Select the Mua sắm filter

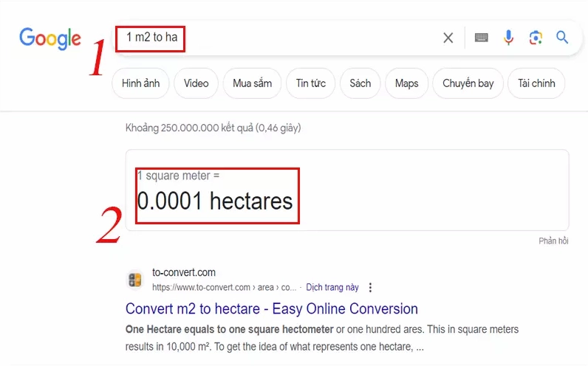[252, 83]
